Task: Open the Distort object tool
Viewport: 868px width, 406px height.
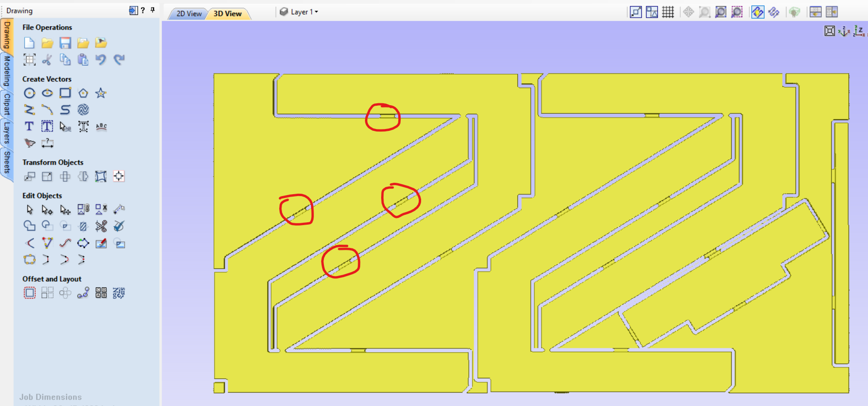Action: [101, 177]
